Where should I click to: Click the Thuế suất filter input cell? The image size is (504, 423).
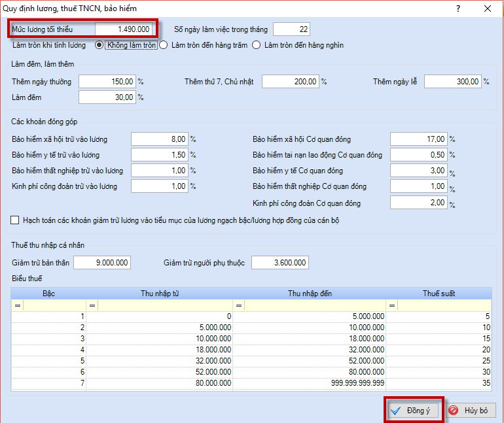[444, 305]
